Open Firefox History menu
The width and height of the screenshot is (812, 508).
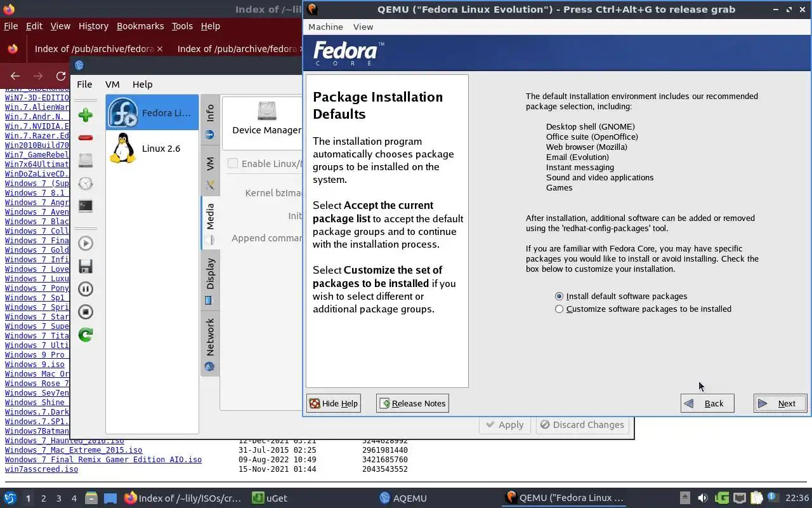click(x=93, y=26)
